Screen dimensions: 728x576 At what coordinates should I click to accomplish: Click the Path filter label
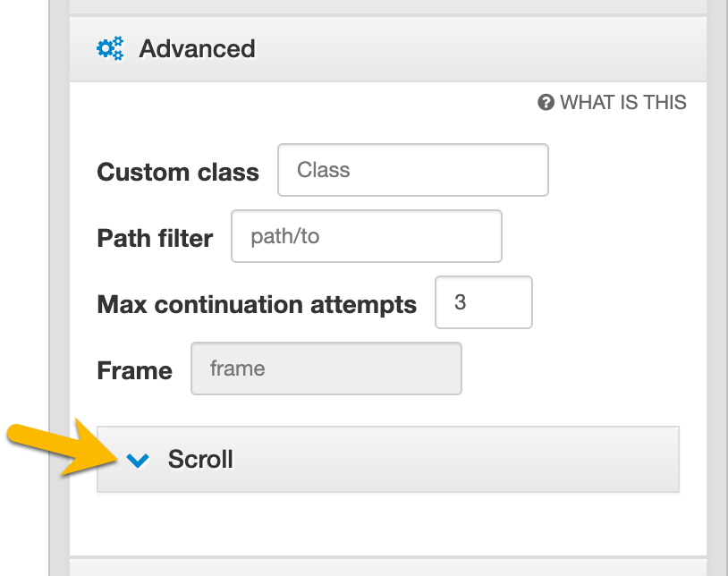tap(155, 239)
